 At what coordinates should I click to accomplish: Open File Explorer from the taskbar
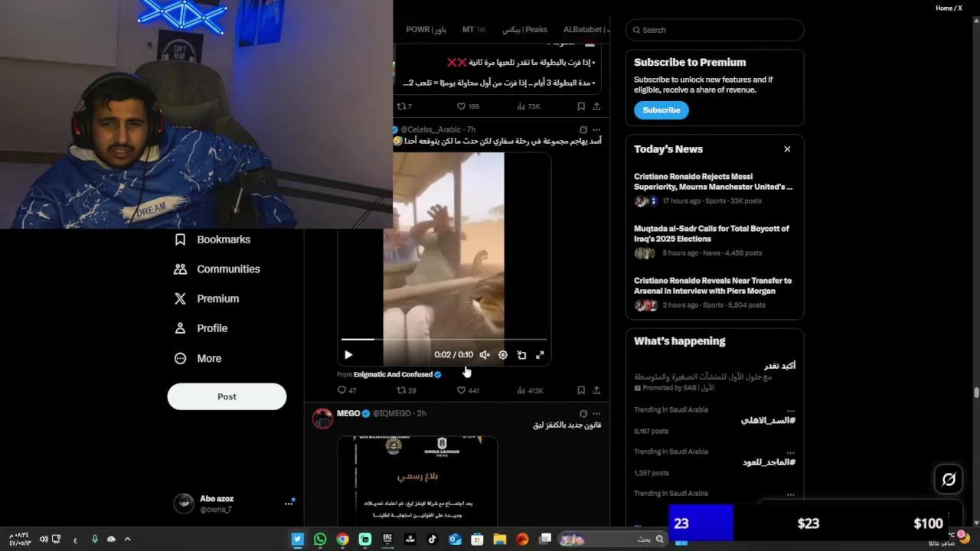499,540
